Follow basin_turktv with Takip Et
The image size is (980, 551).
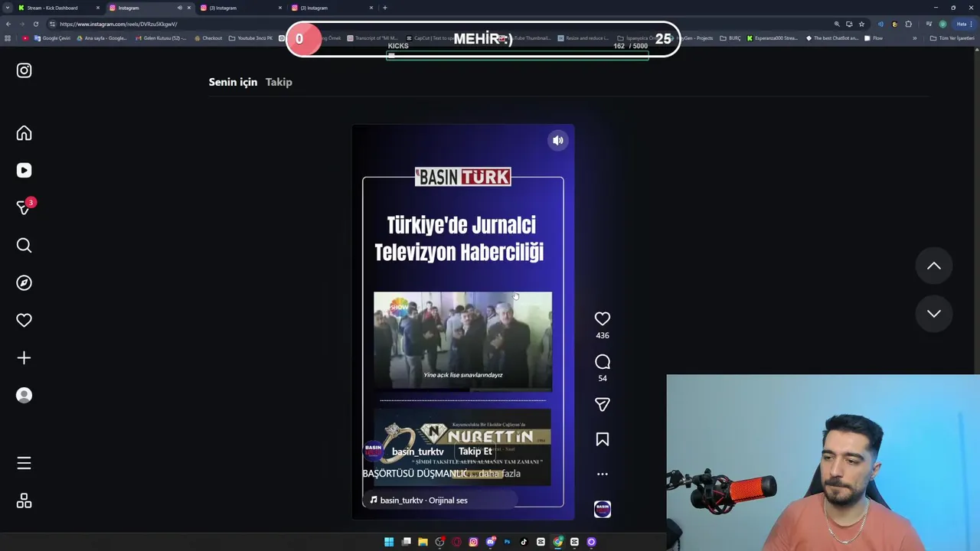pyautogui.click(x=475, y=452)
